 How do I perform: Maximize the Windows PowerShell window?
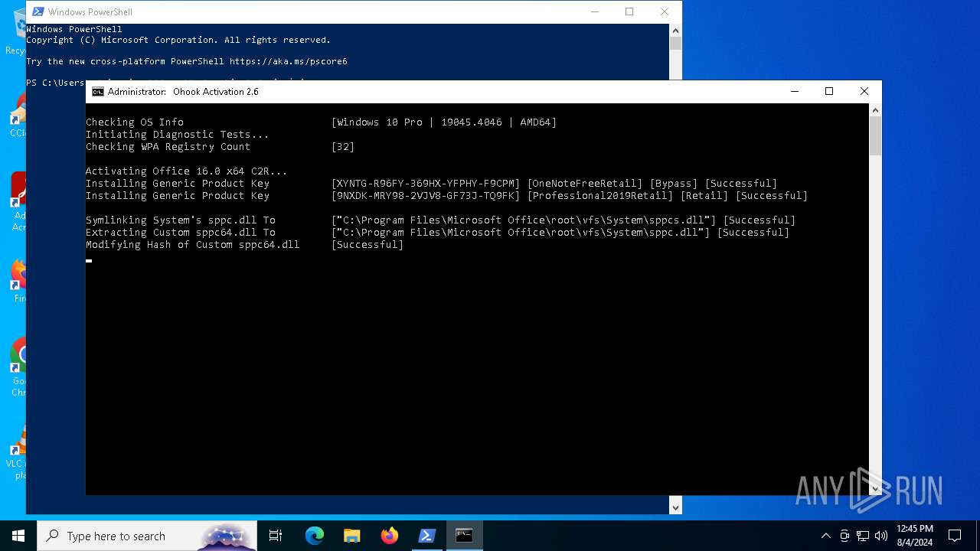[x=629, y=12]
